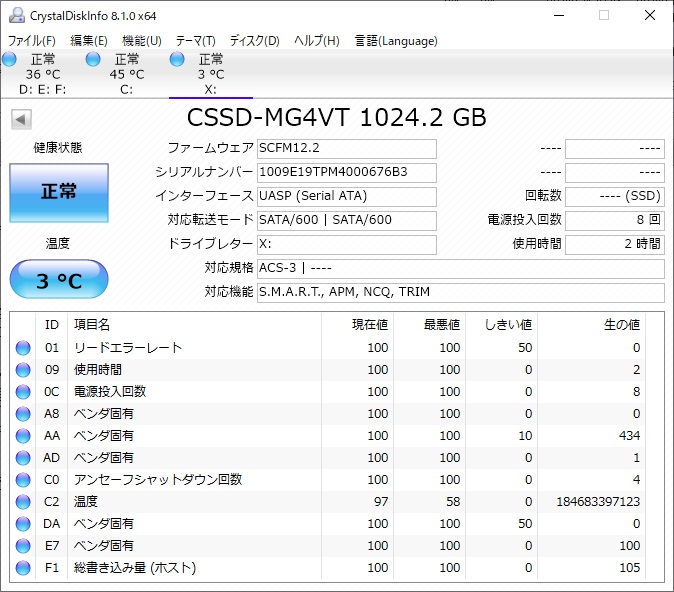Click the 3 °C temperature button

point(59,279)
